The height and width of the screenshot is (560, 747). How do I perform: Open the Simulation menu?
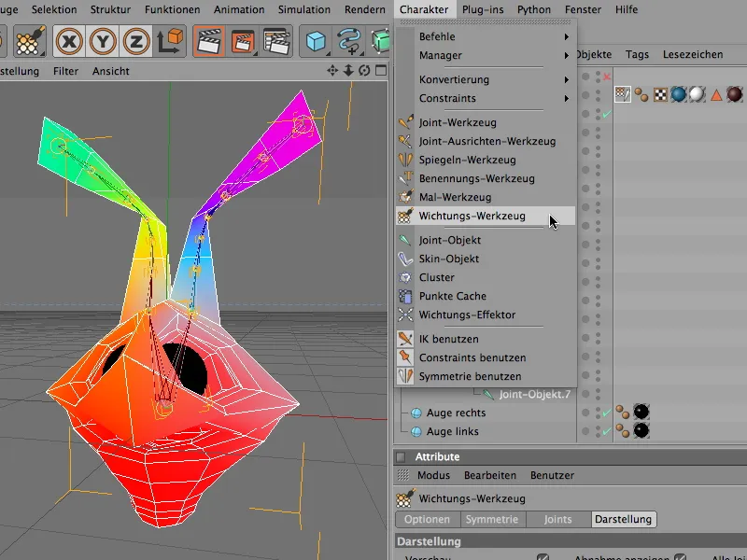pyautogui.click(x=304, y=9)
